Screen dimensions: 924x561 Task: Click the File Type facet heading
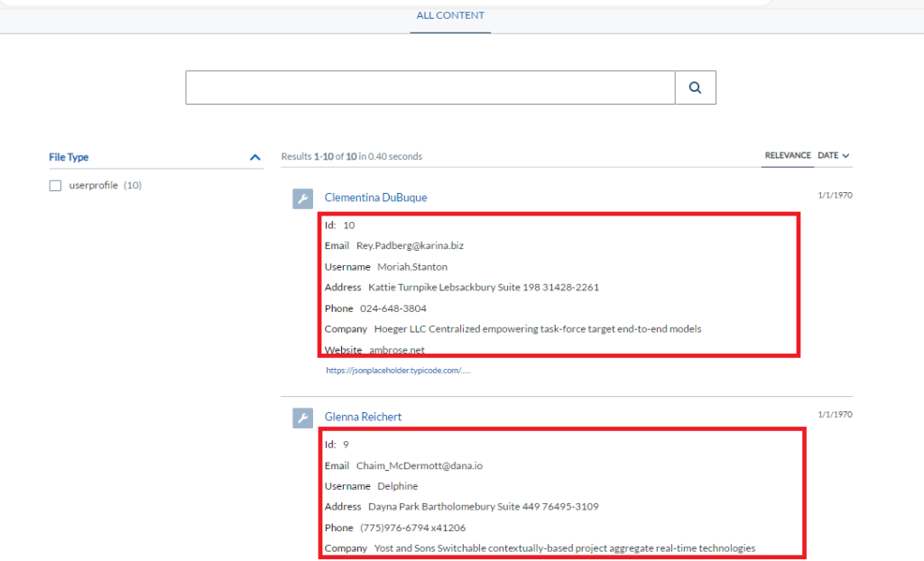click(x=69, y=156)
